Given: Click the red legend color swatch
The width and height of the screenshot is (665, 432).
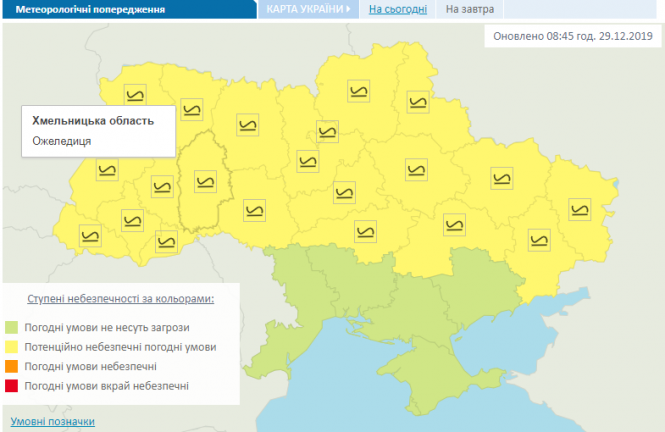Looking at the screenshot, I should point(11,386).
